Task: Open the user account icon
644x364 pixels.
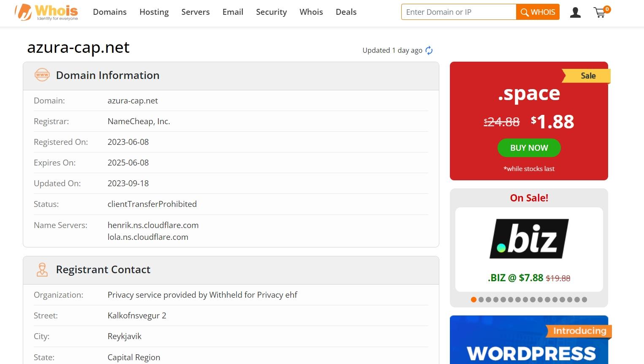Action: click(575, 13)
